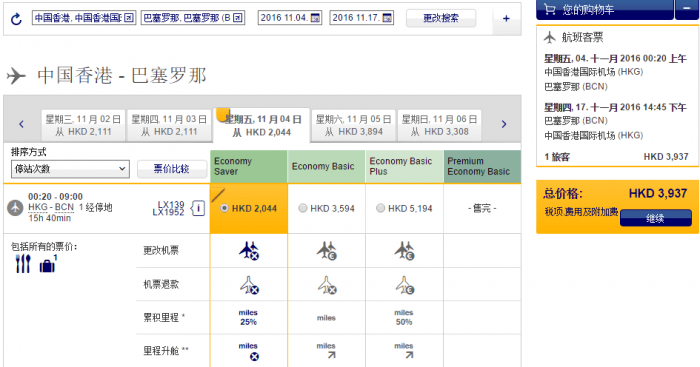This screenshot has width=700, height=367.
Task: Select the Saturday 11月05日 date tab
Action: (x=354, y=125)
